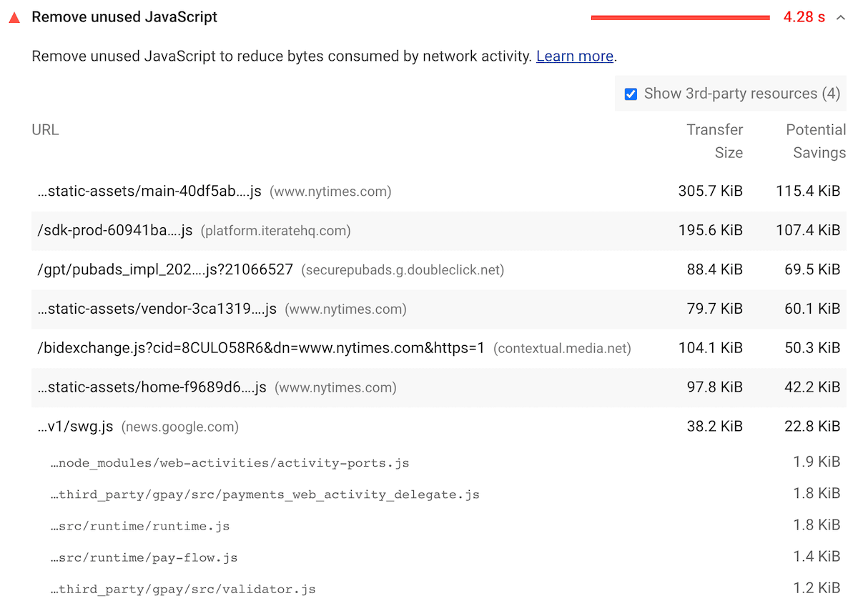The width and height of the screenshot is (858, 616).
Task: Select the payments_web_activity_delegate.js sub-item
Action: [x=265, y=495]
